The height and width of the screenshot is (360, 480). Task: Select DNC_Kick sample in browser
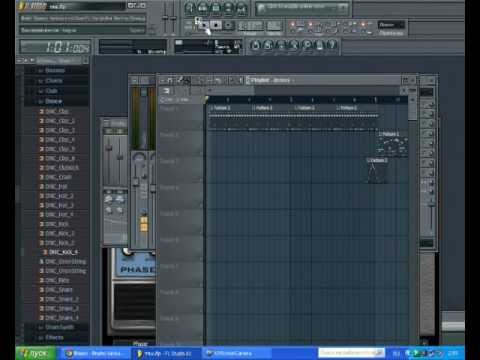tap(57, 224)
